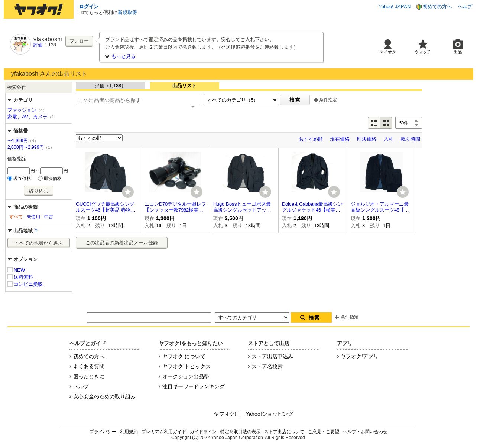Filter by 家電、AV、カメラ category
The height and width of the screenshot is (448, 477).
tap(27, 117)
